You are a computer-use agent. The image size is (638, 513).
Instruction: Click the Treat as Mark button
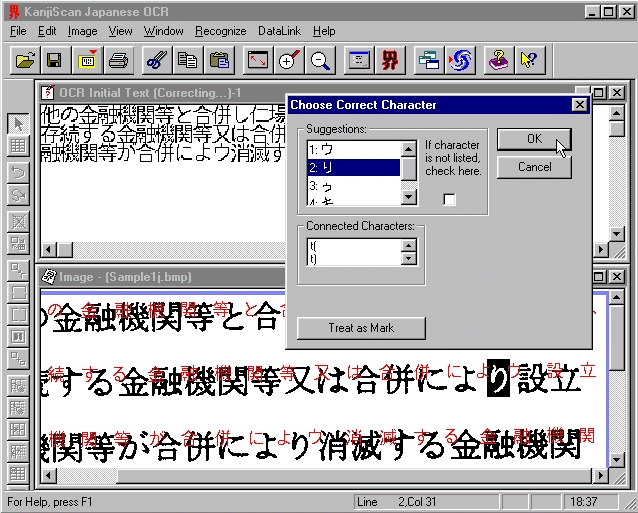coord(361,328)
